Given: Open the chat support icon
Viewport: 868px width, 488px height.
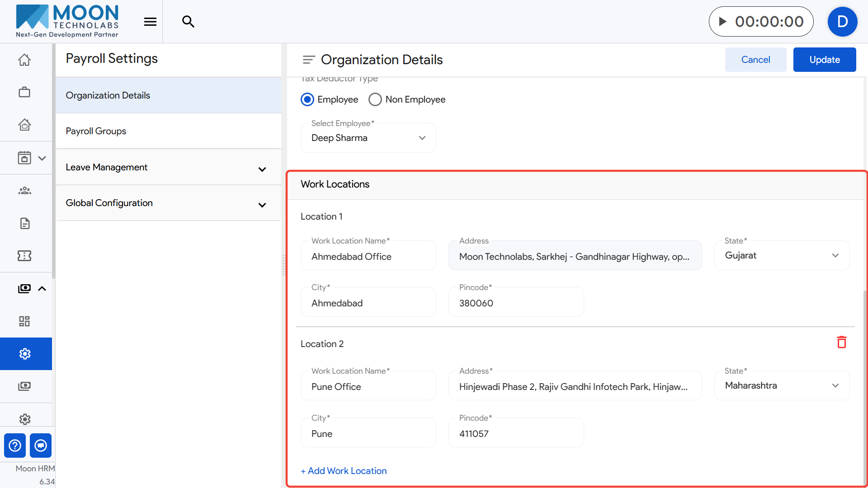Looking at the screenshot, I should click(41, 446).
